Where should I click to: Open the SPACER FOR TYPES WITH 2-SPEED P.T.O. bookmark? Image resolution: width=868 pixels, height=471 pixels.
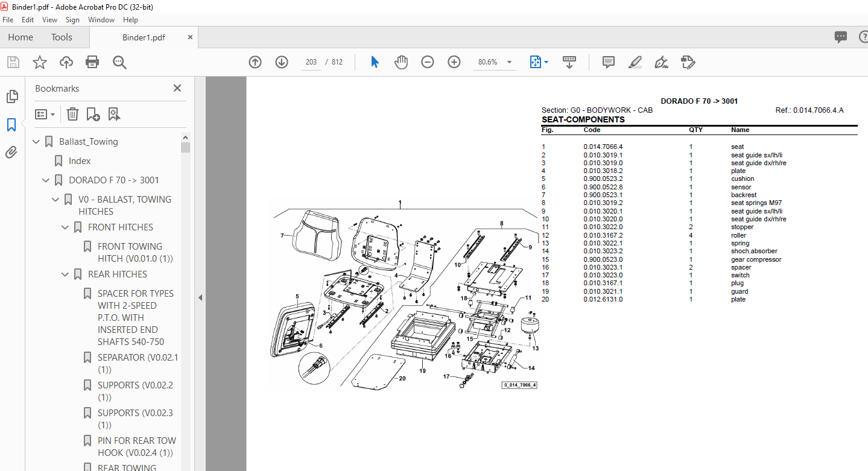pos(136,318)
